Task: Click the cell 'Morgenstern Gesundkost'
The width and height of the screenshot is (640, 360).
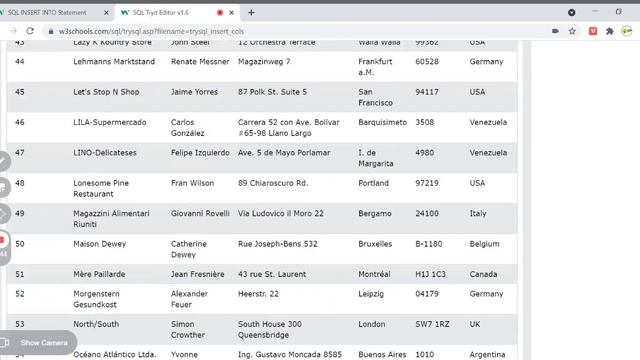Action: point(96,299)
